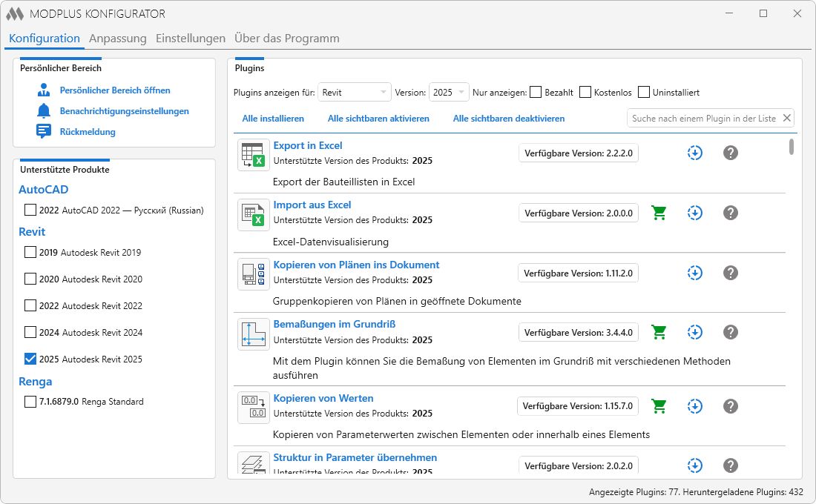Open the Export in Excel plugin title link

(x=308, y=145)
